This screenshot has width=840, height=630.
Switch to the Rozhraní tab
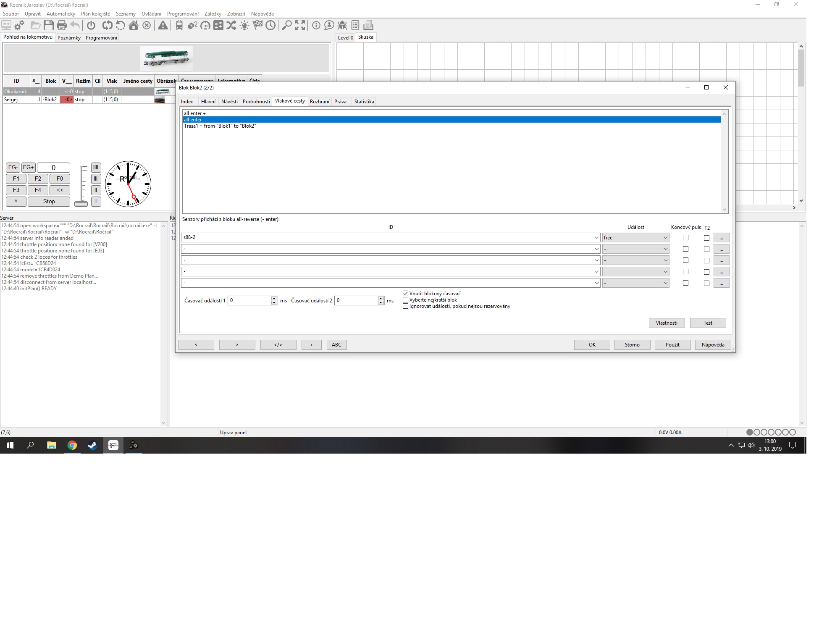319,102
